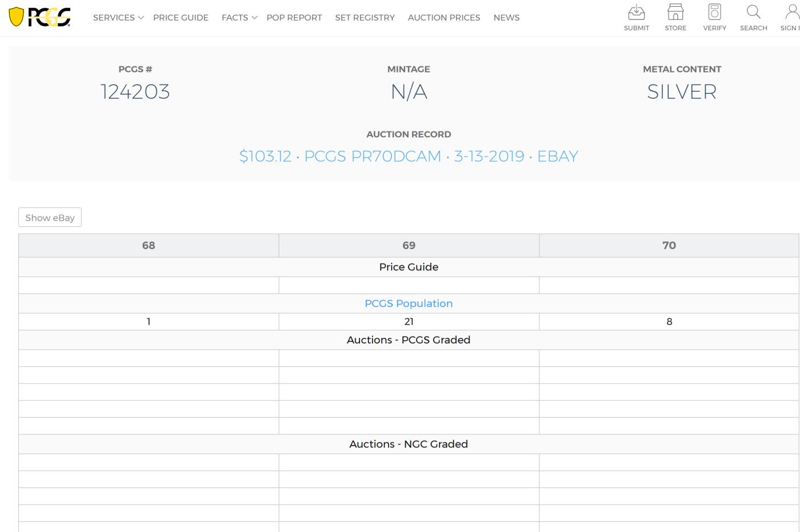The width and height of the screenshot is (800, 532).
Task: Click the grade 70 column header
Action: (669, 245)
